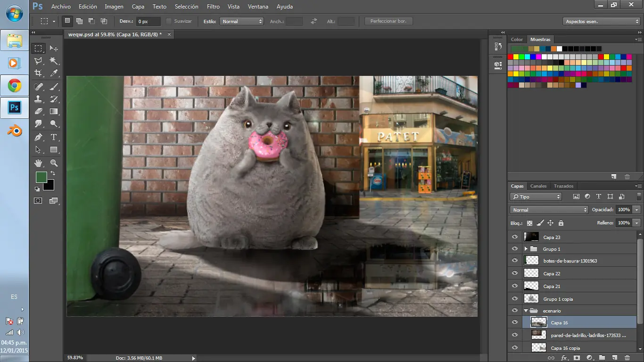Delete layer with trash icon
644x362 pixels.
(627, 358)
